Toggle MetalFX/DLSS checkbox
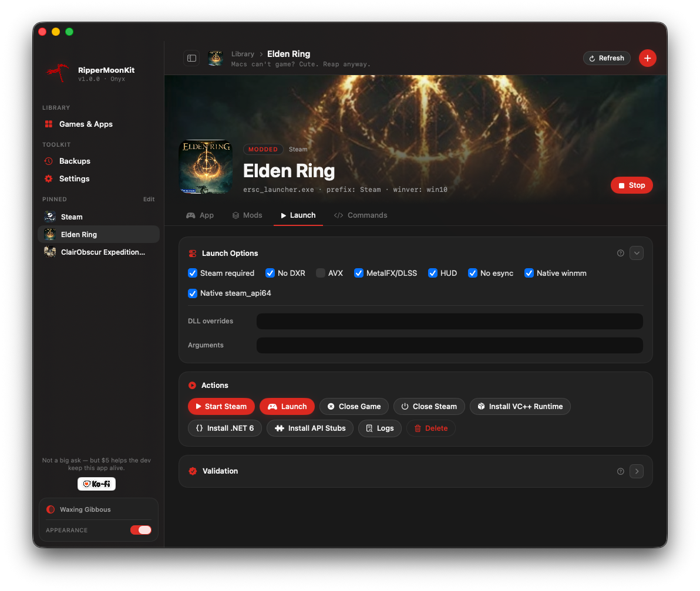Screen dimensions: 700x591 click(x=358, y=273)
